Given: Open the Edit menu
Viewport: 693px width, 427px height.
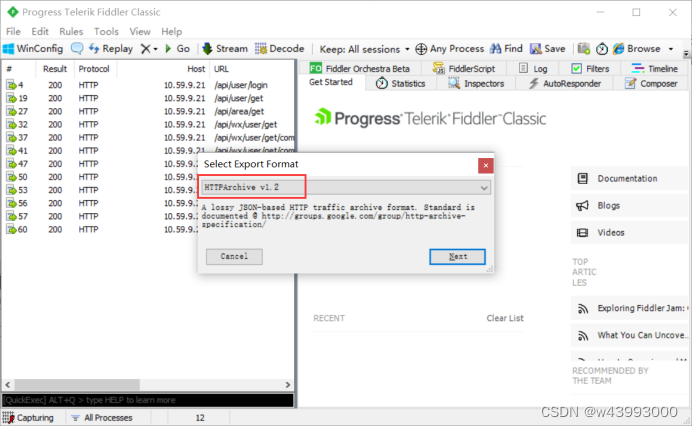Looking at the screenshot, I should [x=40, y=31].
